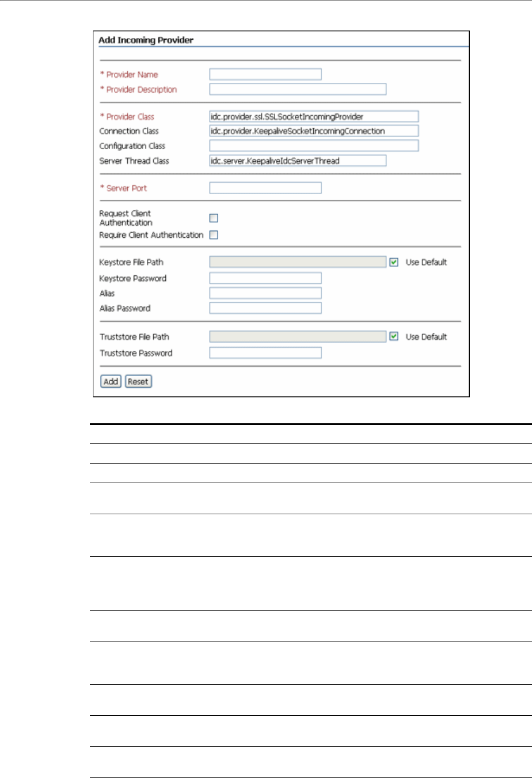Click the Configuration Class label
Image resolution: width=532 pixels, height=778 pixels.
(132, 146)
